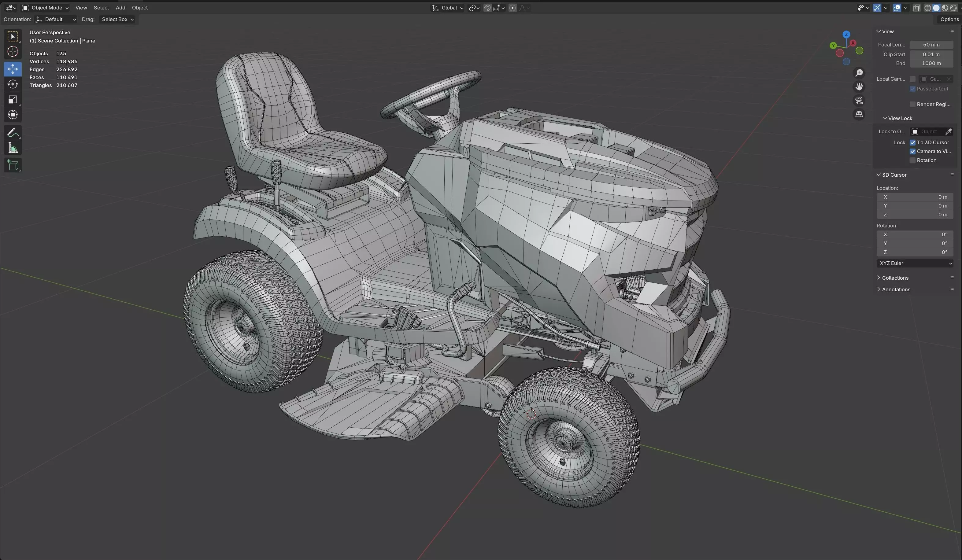Open the Select menu
The image size is (962, 560).
(101, 8)
